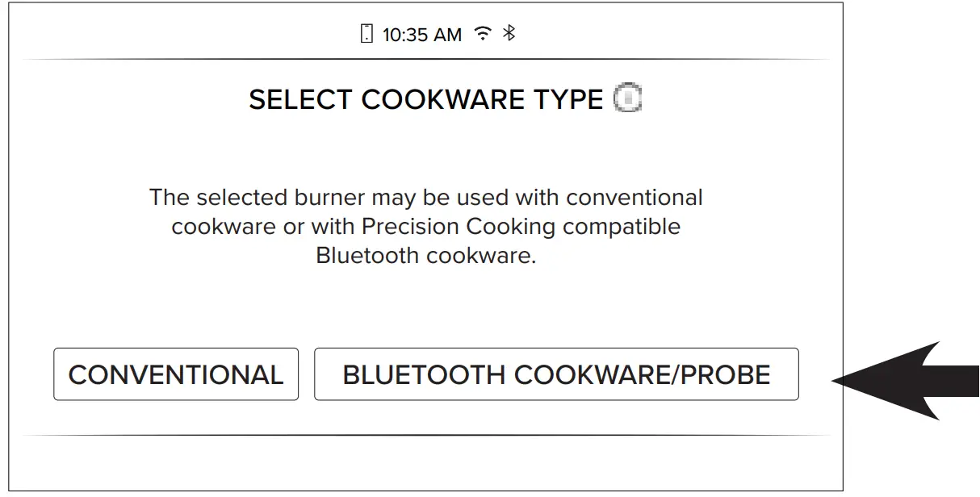Tap the Precision Cooking description text

[425, 227]
